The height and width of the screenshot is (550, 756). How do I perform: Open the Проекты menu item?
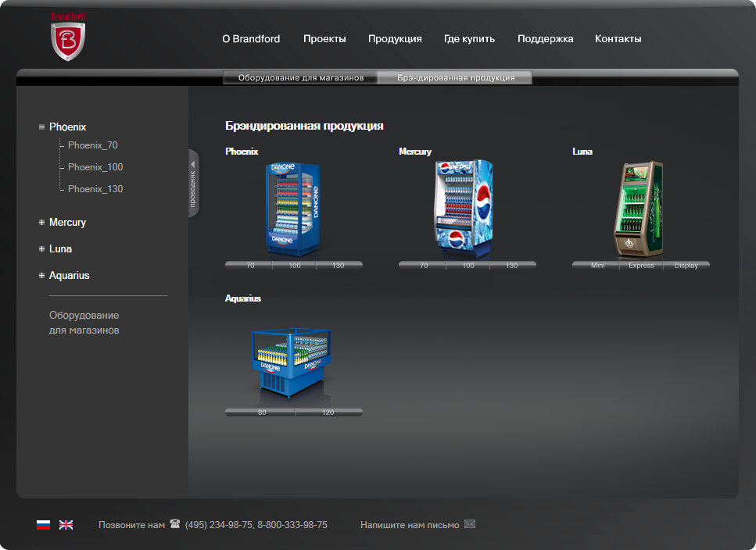[x=324, y=39]
